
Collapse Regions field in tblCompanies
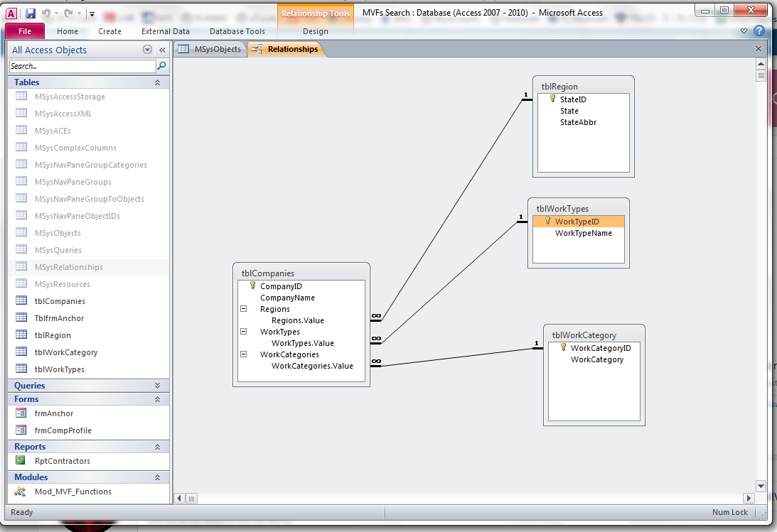point(244,309)
